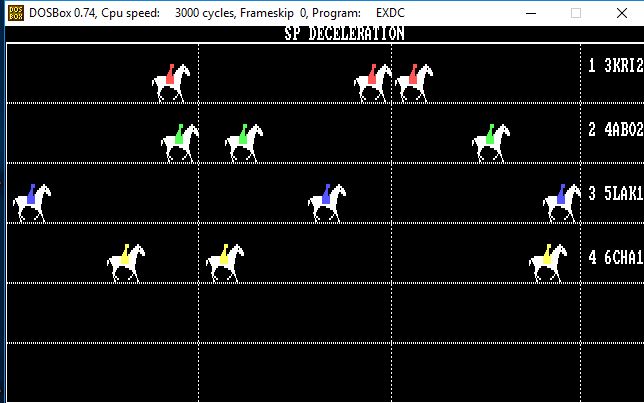This screenshot has width=644, height=403.
Task: Click the disabled maximize button of DOSBox
Action: click(x=576, y=13)
